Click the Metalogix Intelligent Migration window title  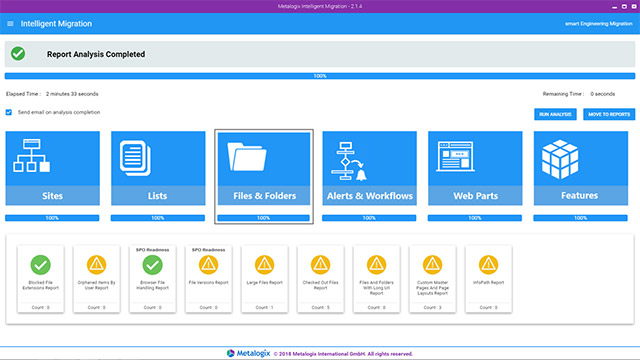[320, 6]
